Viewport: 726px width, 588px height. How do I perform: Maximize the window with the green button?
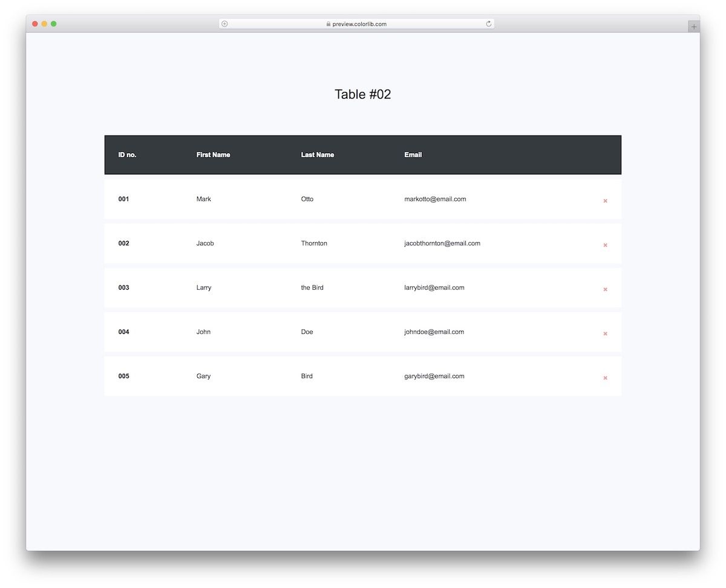point(54,24)
